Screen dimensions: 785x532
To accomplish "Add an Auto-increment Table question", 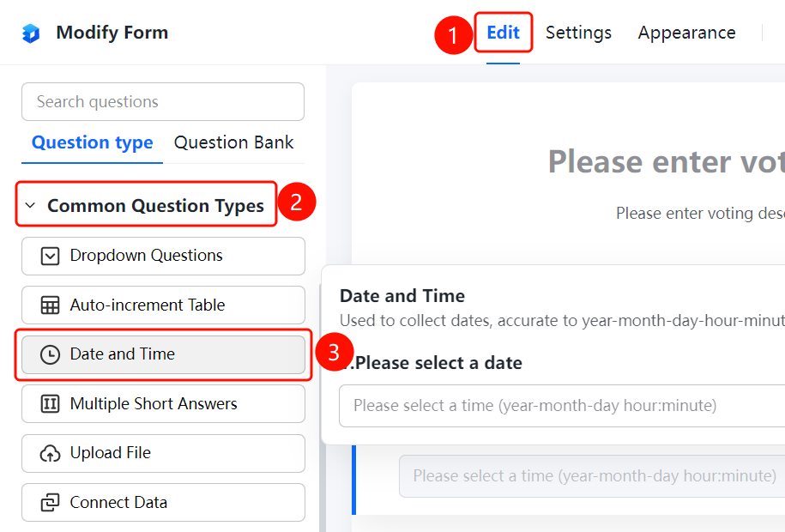I will click(x=163, y=305).
